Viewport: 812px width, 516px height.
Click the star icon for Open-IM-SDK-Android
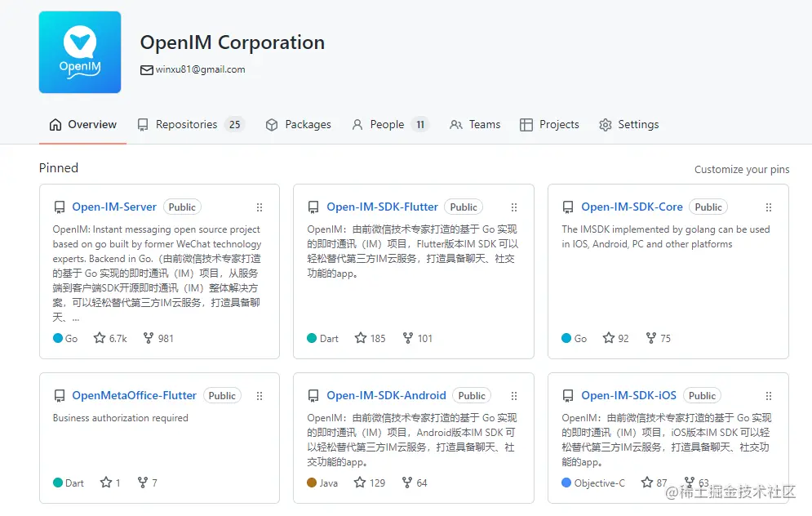click(360, 483)
